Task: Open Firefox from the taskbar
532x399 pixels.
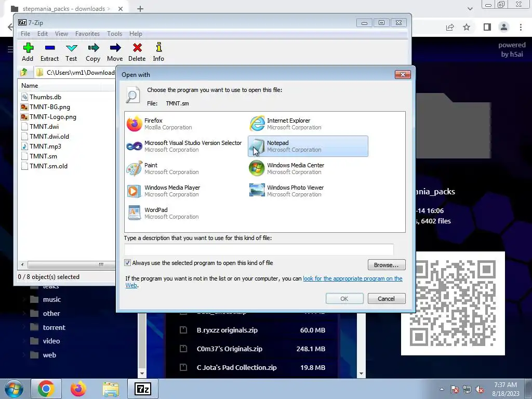Action: tap(78, 389)
